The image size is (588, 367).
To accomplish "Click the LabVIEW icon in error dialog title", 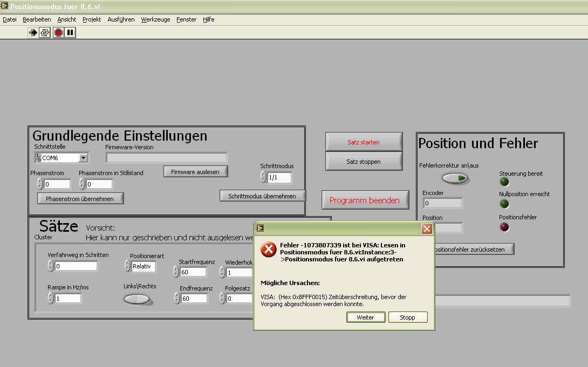I will 260,228.
